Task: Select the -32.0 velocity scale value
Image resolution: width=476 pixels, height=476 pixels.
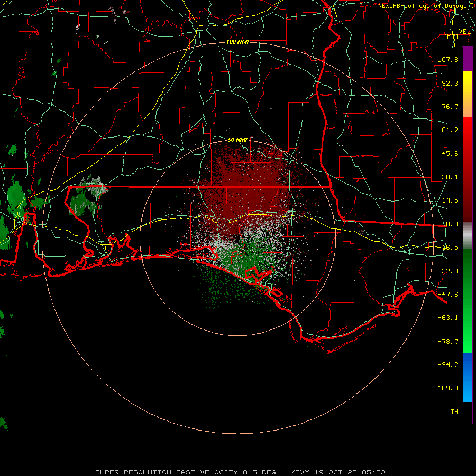Action: 448,271
